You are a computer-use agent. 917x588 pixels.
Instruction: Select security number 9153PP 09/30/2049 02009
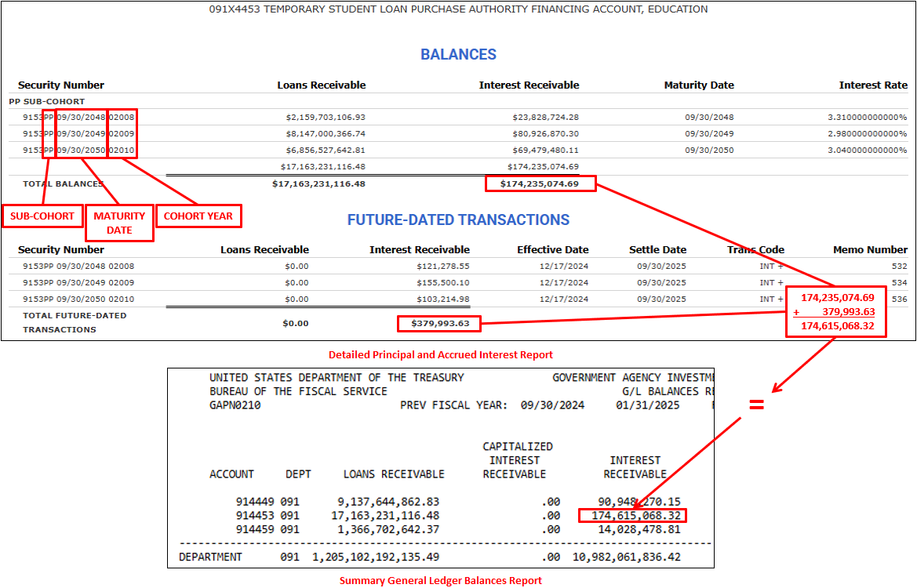pyautogui.click(x=78, y=133)
